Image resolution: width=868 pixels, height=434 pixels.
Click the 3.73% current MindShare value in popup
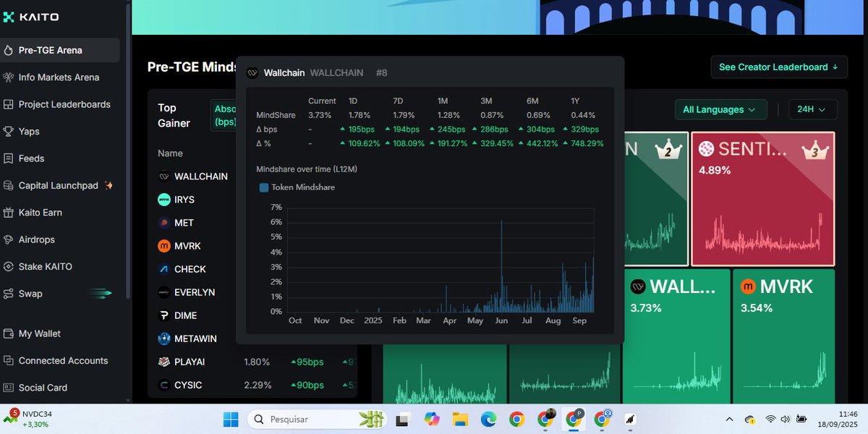coord(320,115)
